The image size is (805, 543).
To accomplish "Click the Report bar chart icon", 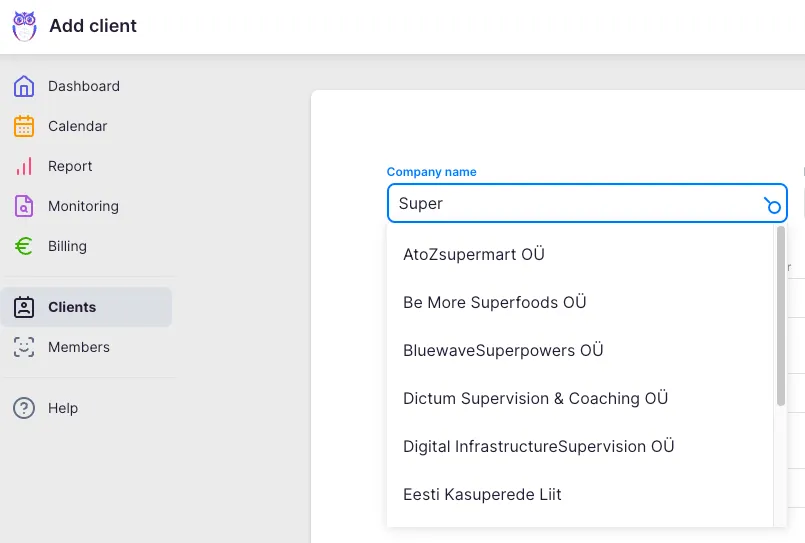I will (x=24, y=166).
